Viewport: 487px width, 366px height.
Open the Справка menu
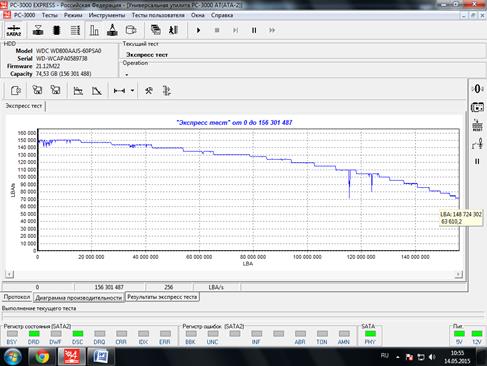coord(222,15)
